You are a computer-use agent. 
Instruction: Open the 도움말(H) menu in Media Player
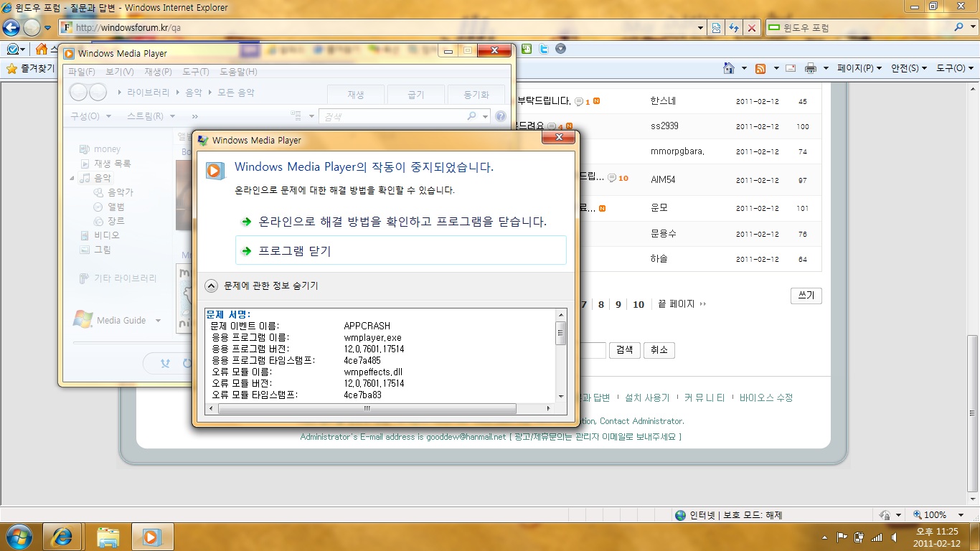pos(238,72)
